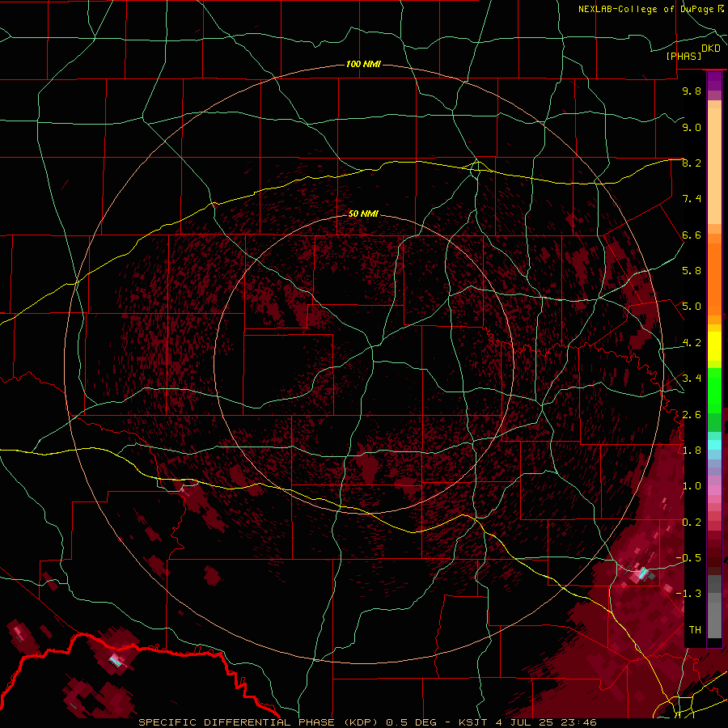Pick the yellow segment of color bar
The width and height of the screenshot is (728, 728).
pyautogui.click(x=714, y=346)
